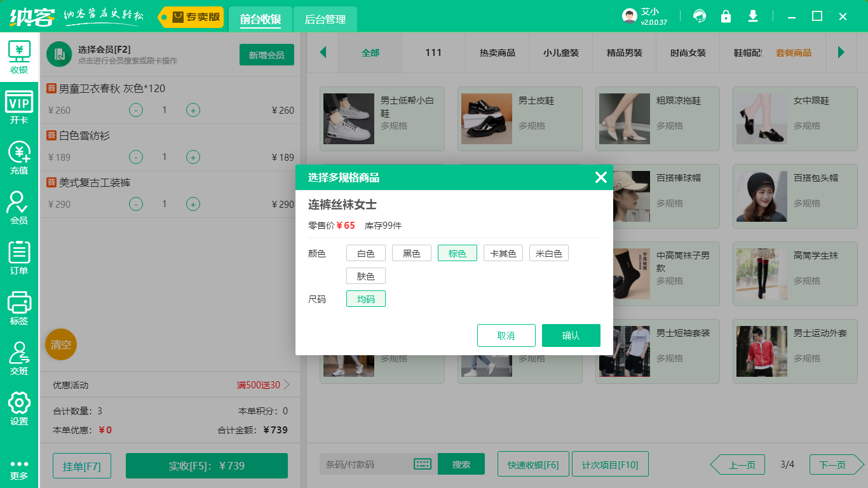The width and height of the screenshot is (868, 488).
Task: Click the 女中跟鞋 product card
Action: 795,119
